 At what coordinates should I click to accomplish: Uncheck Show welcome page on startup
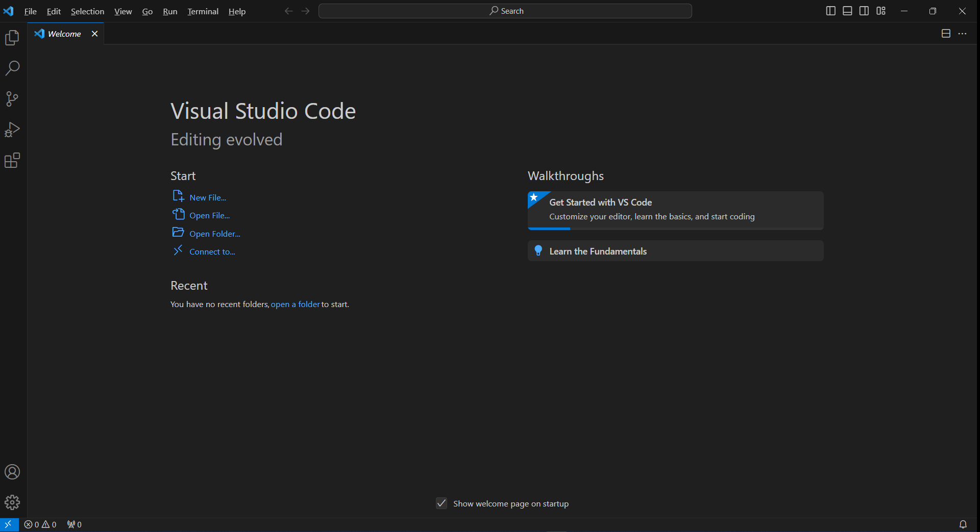(x=442, y=503)
